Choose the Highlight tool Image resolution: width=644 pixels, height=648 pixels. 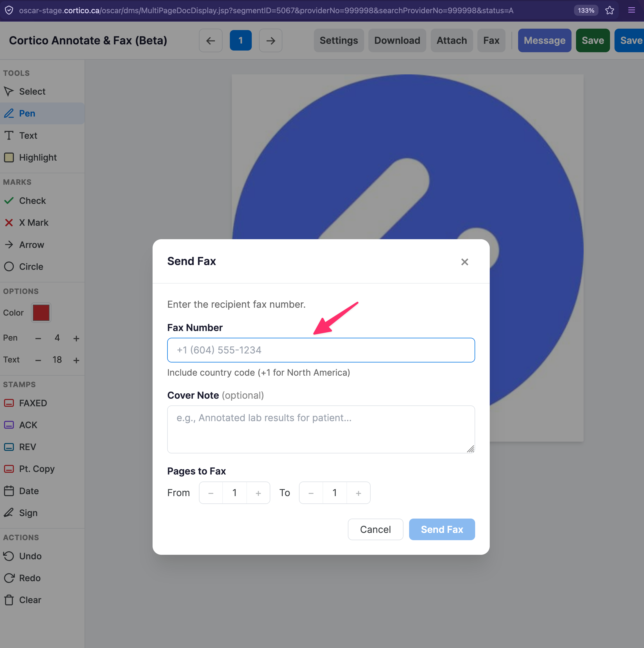click(42, 157)
